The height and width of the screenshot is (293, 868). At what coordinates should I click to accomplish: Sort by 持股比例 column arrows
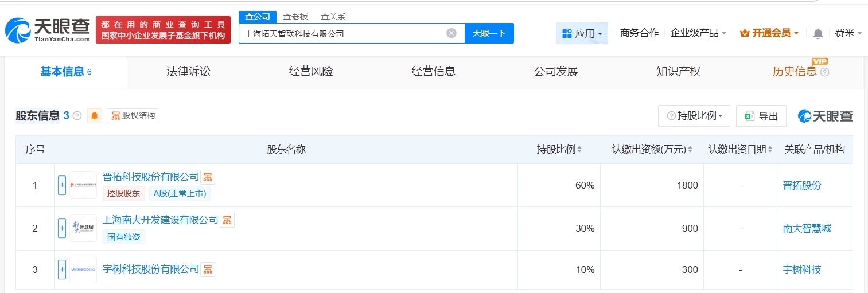pyautogui.click(x=579, y=150)
